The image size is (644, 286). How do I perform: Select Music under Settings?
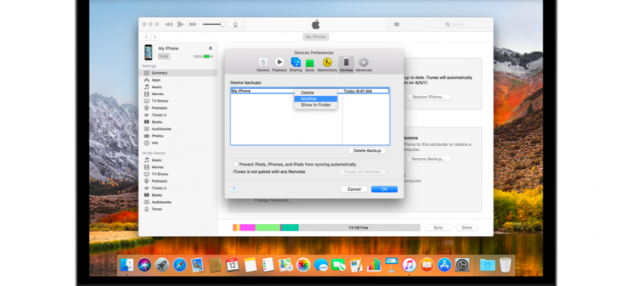pyautogui.click(x=178, y=87)
